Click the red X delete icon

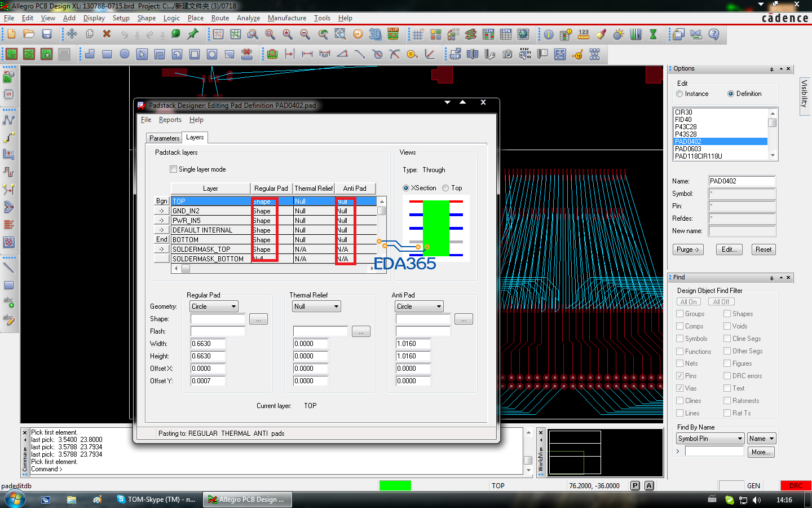[x=107, y=34]
